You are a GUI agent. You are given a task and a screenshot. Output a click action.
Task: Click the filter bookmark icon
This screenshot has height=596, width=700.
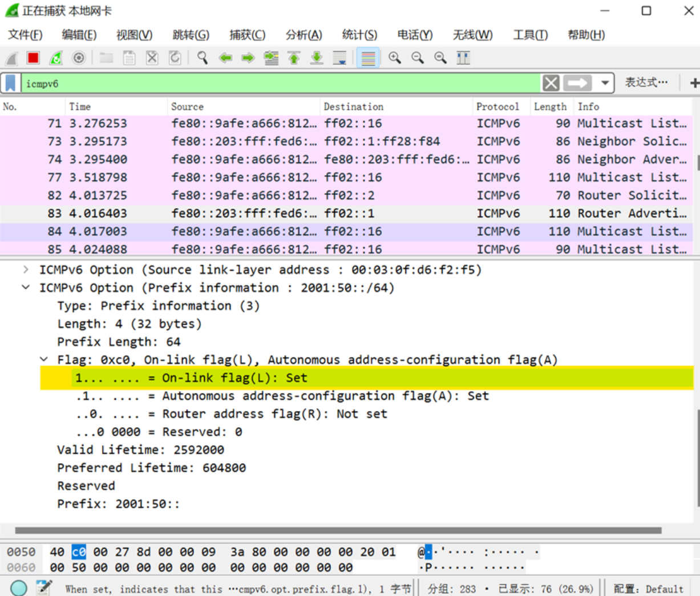(10, 83)
